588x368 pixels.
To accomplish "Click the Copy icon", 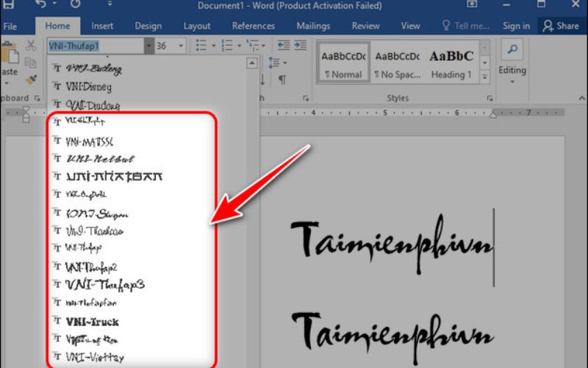I will click(x=31, y=63).
